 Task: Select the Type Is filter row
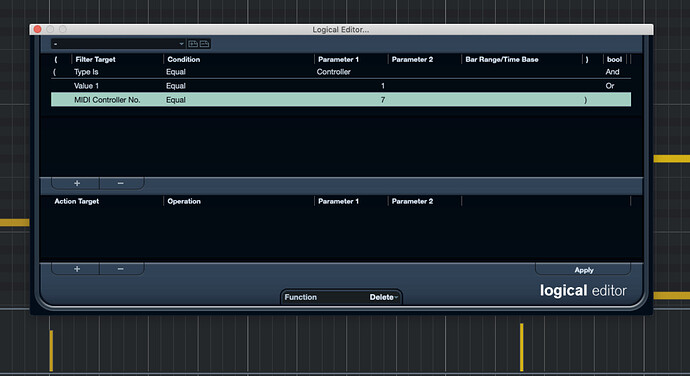(x=341, y=72)
